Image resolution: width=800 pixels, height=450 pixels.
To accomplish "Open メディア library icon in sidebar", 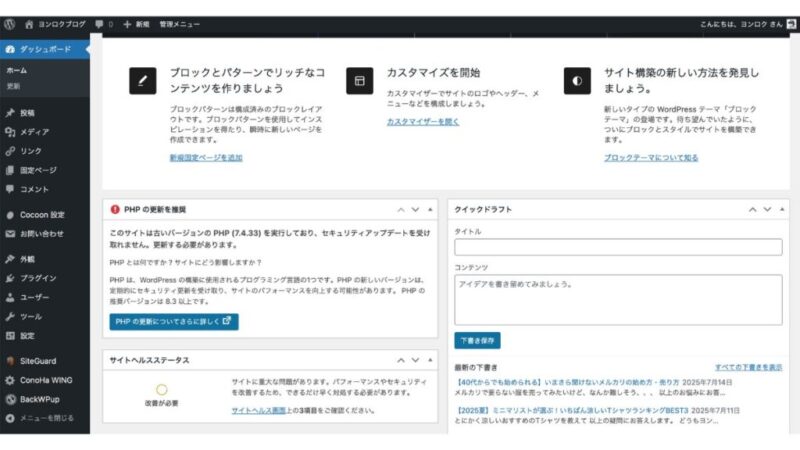I will coord(10,132).
